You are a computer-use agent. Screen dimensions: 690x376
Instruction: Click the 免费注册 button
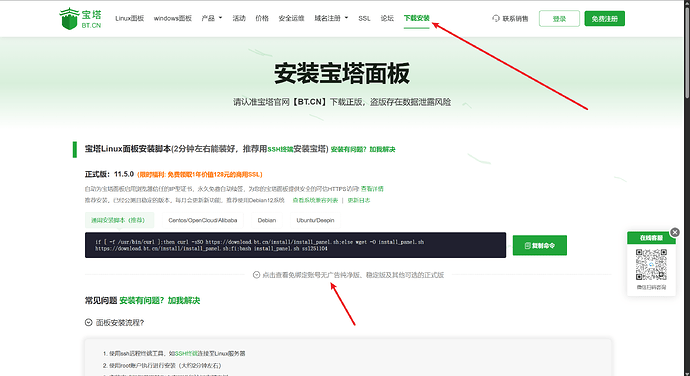[605, 18]
